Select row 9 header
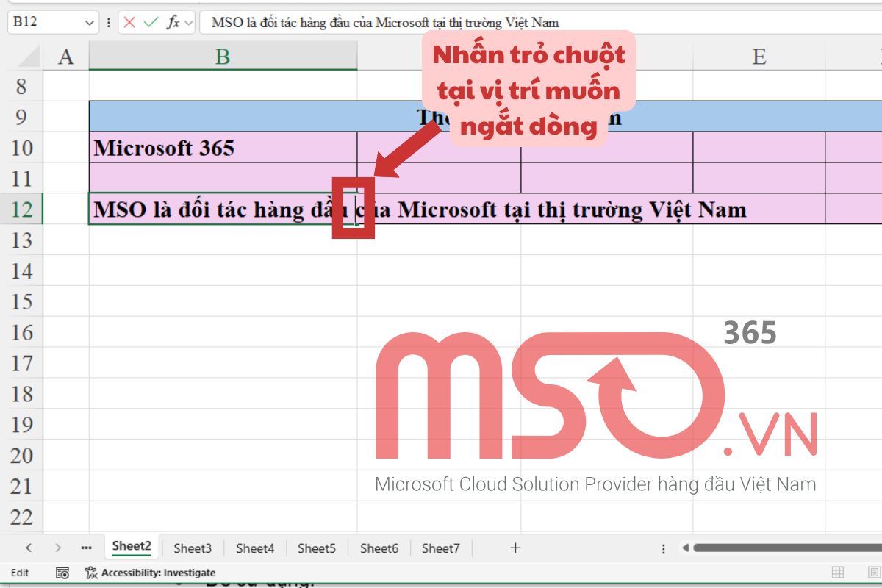This screenshot has height=588, width=882. 21,117
